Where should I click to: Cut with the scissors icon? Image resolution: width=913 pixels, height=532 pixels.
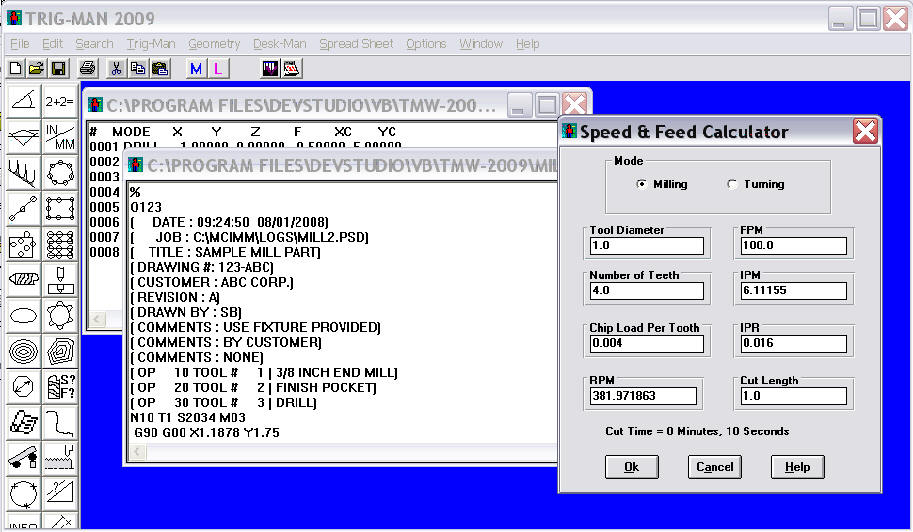pyautogui.click(x=116, y=69)
